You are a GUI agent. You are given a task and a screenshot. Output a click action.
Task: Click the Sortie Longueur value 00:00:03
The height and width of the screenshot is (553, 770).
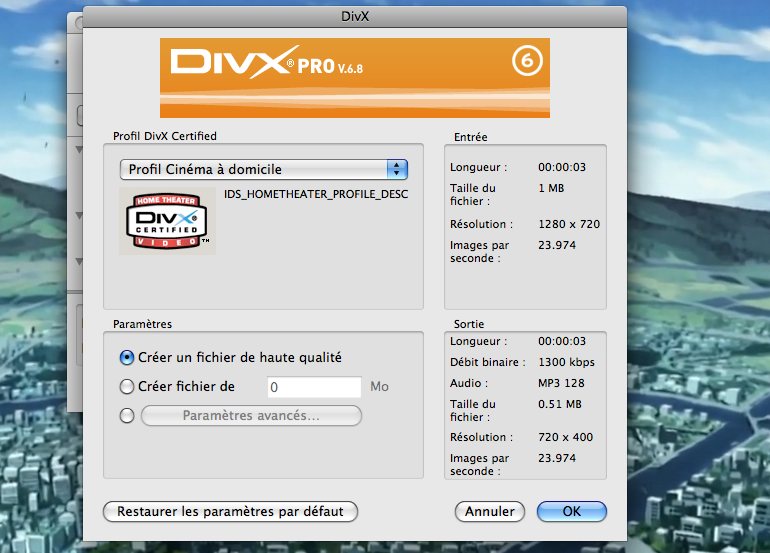pyautogui.click(x=562, y=341)
